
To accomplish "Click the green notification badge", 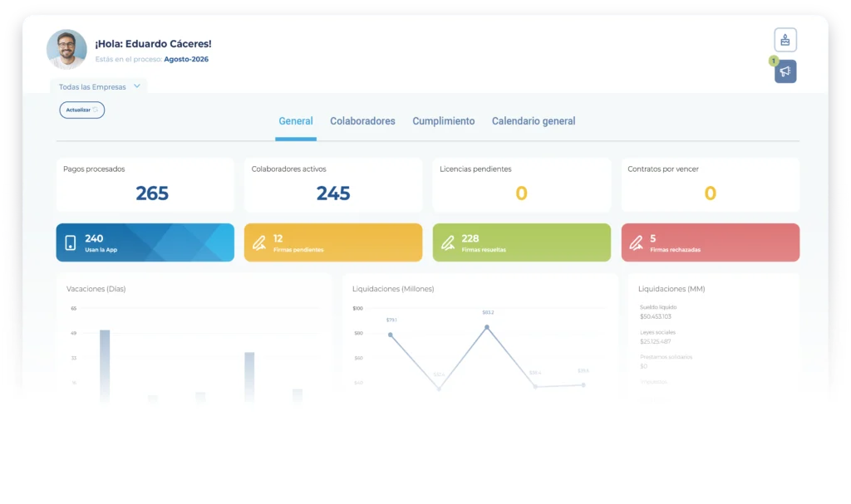I will pyautogui.click(x=774, y=61).
